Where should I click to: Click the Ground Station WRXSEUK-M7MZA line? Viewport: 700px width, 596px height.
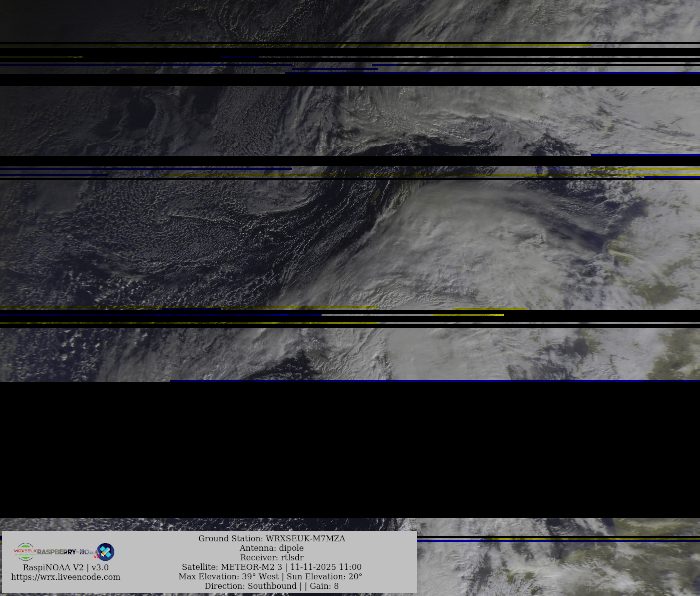[271, 538]
